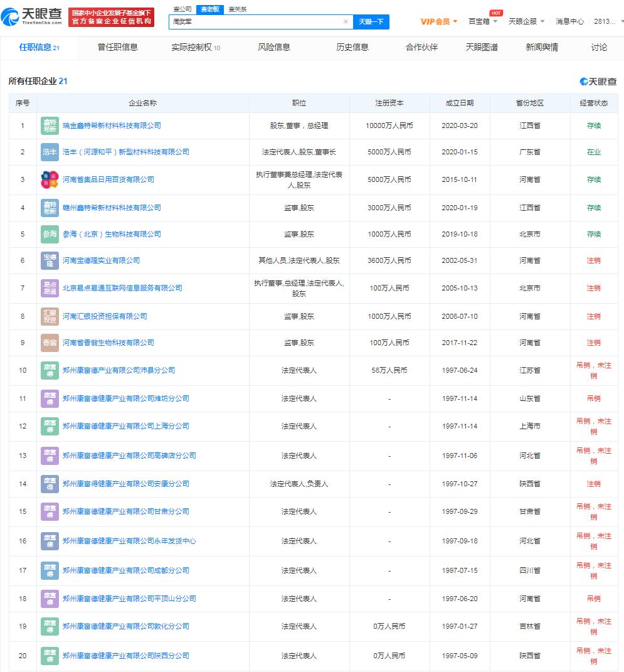Open the 讨论 tab
This screenshot has height=672, width=624.
pos(599,48)
